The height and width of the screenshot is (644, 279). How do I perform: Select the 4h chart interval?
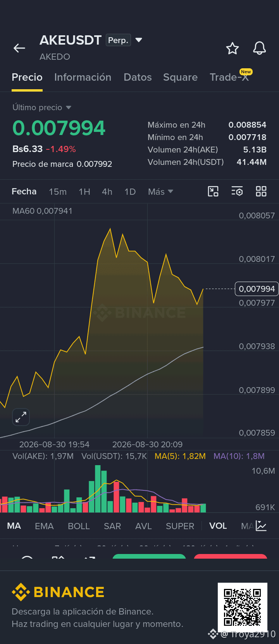click(x=107, y=192)
